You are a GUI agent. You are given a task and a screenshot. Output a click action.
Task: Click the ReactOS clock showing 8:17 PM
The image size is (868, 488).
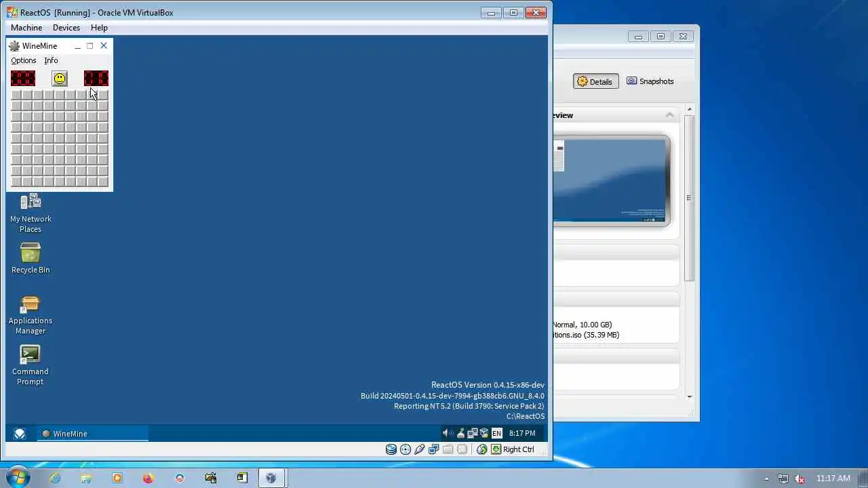522,433
